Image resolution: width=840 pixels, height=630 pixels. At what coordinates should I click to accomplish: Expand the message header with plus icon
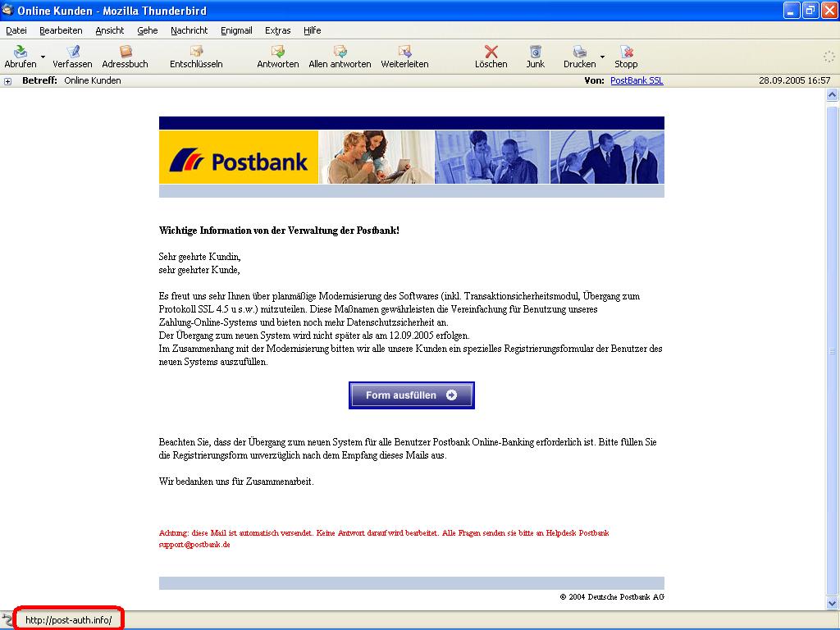pyautogui.click(x=7, y=81)
